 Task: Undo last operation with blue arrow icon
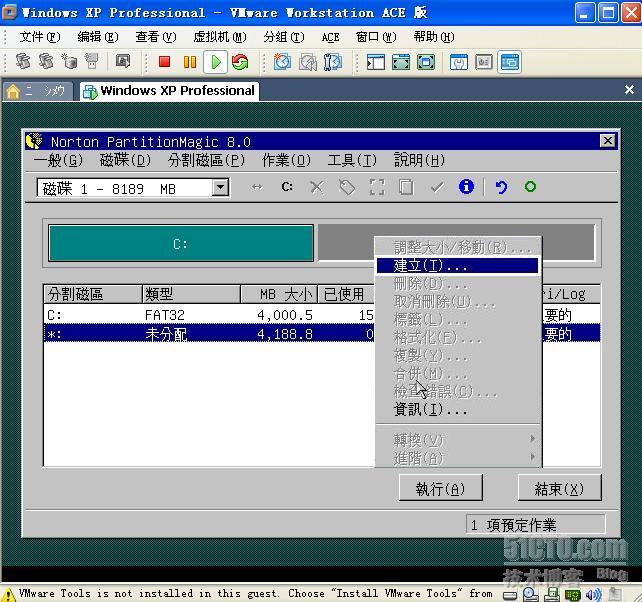(501, 187)
